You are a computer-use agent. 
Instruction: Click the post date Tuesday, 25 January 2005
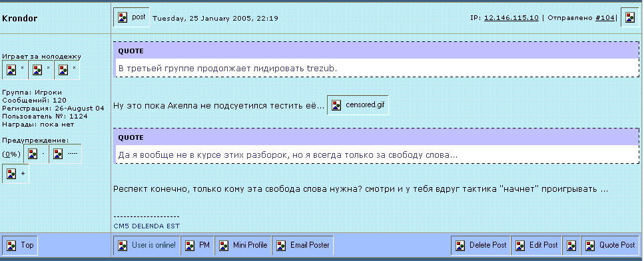[x=215, y=18]
